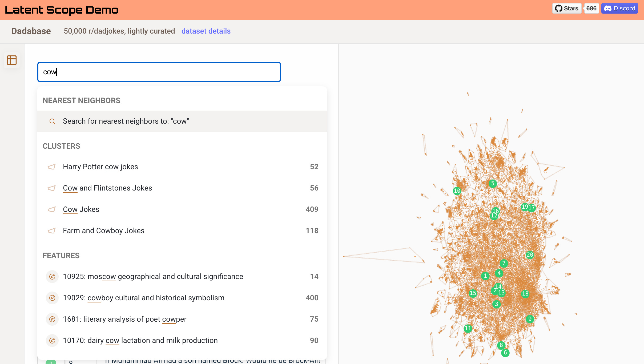Click green marker 11 on scatter plot
Image resolution: width=644 pixels, height=364 pixels.
(x=468, y=328)
